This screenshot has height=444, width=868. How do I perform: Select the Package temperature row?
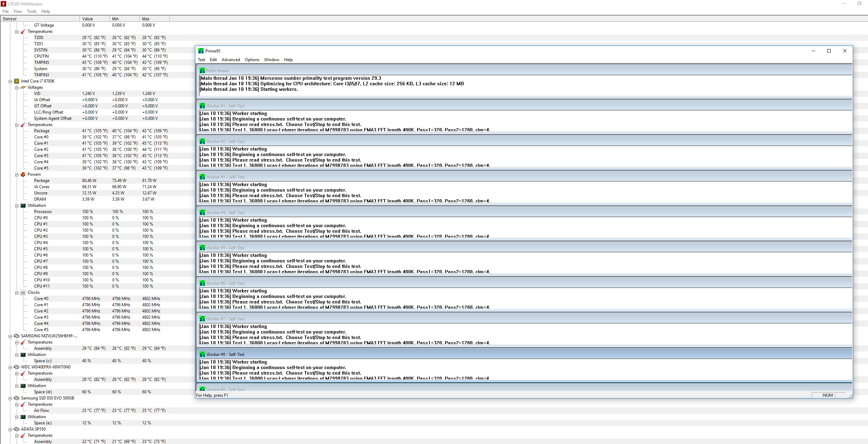[42, 131]
